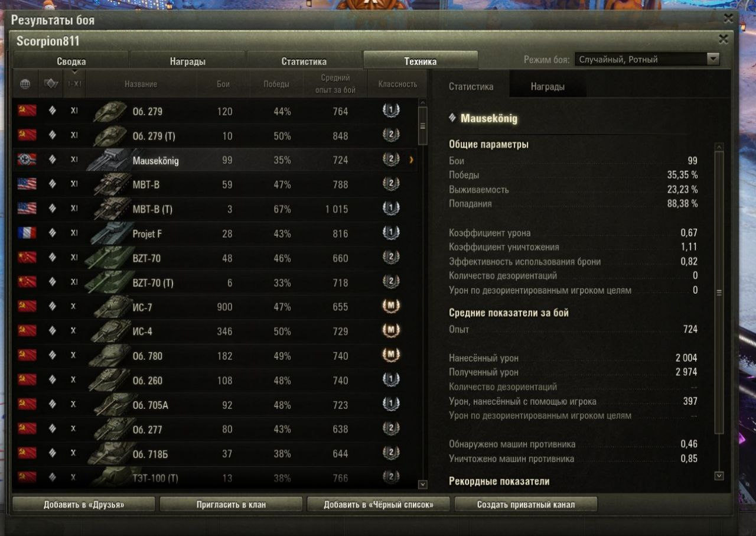
Task: Click the class 1 badge for Об. 279
Action: tap(390, 111)
